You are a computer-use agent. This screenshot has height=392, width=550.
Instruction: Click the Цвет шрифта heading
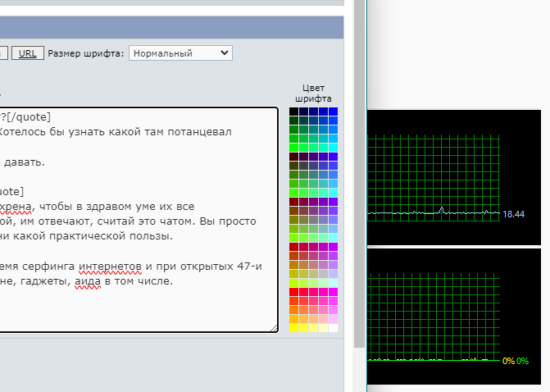(313, 93)
